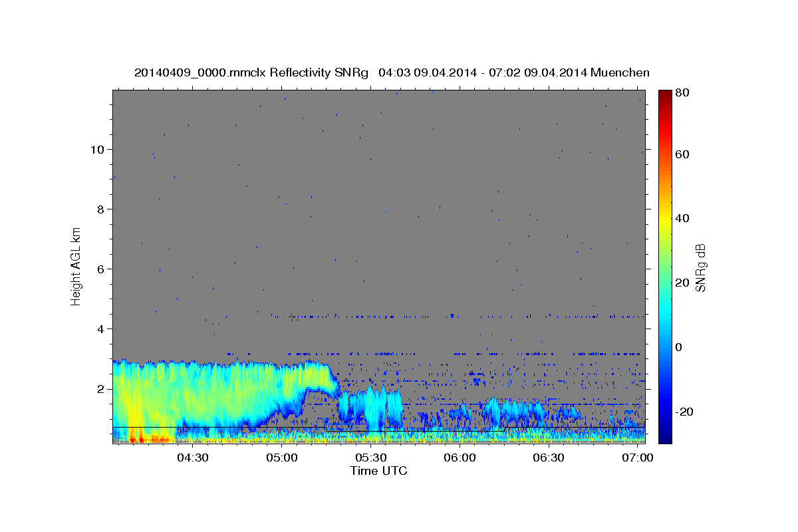Click the 'SNRg dB' colorbar label

pos(700,268)
